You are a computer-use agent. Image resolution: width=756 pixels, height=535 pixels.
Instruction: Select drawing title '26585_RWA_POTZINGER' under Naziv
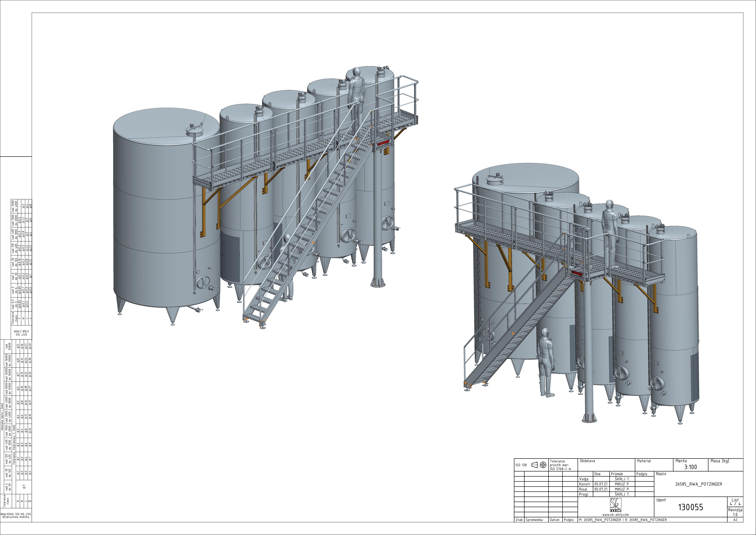point(699,484)
